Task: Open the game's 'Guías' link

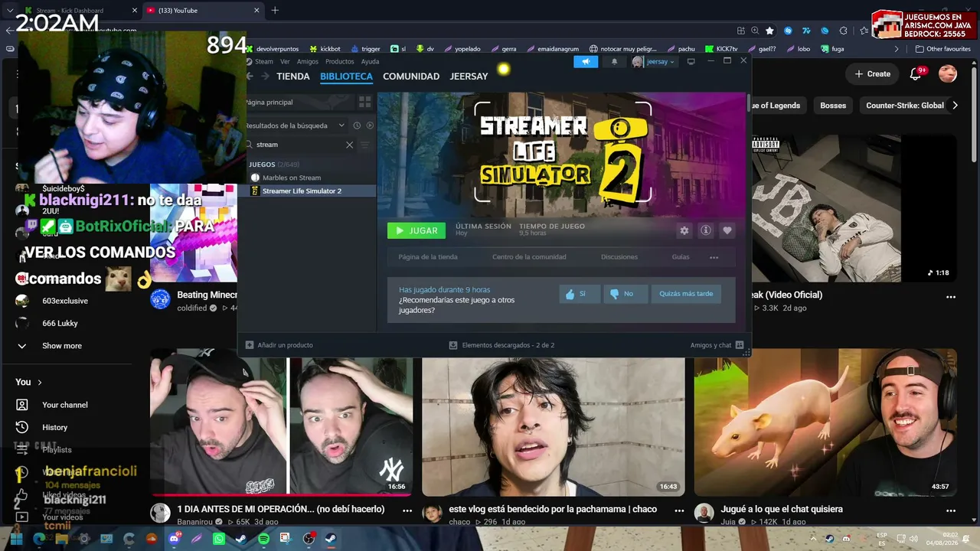Action: [x=681, y=257]
